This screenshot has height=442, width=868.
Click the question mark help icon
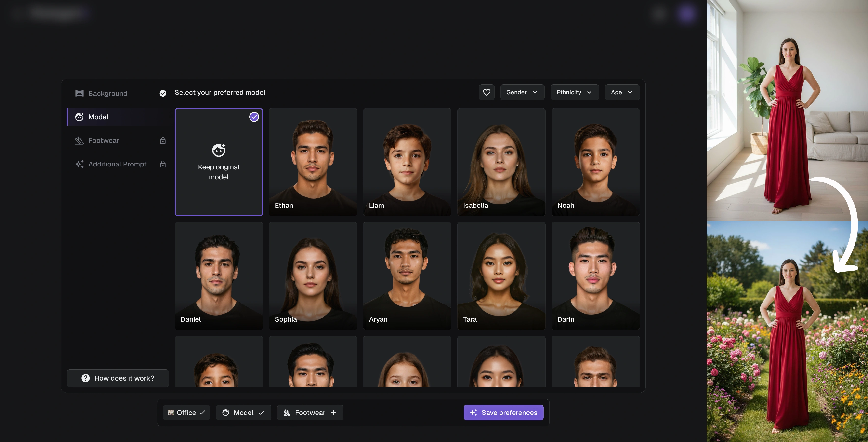[86, 378]
